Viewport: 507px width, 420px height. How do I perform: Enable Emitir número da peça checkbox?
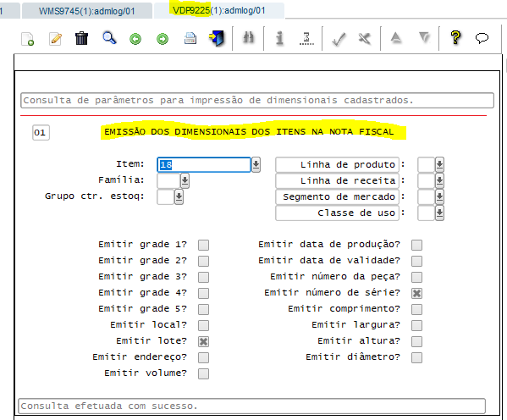pos(416,277)
